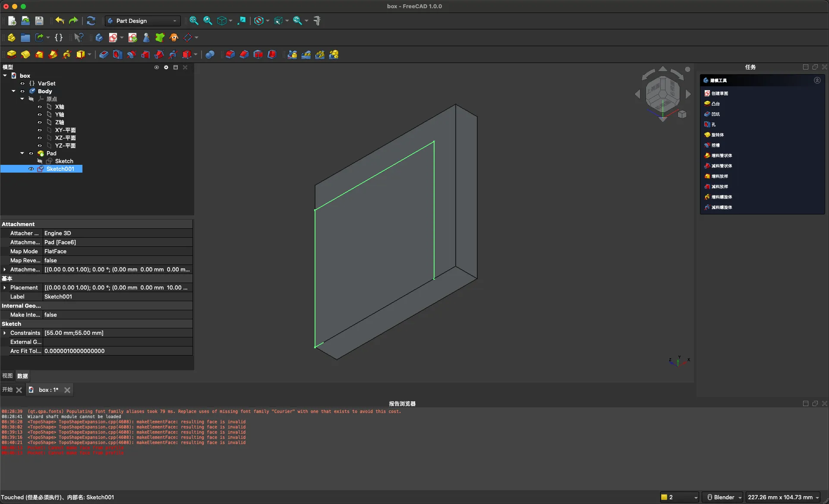
Task: Toggle visibility eye of Body
Action: 22,91
